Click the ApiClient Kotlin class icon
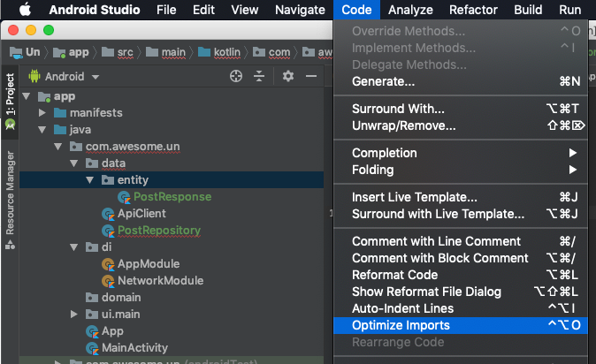 (108, 214)
